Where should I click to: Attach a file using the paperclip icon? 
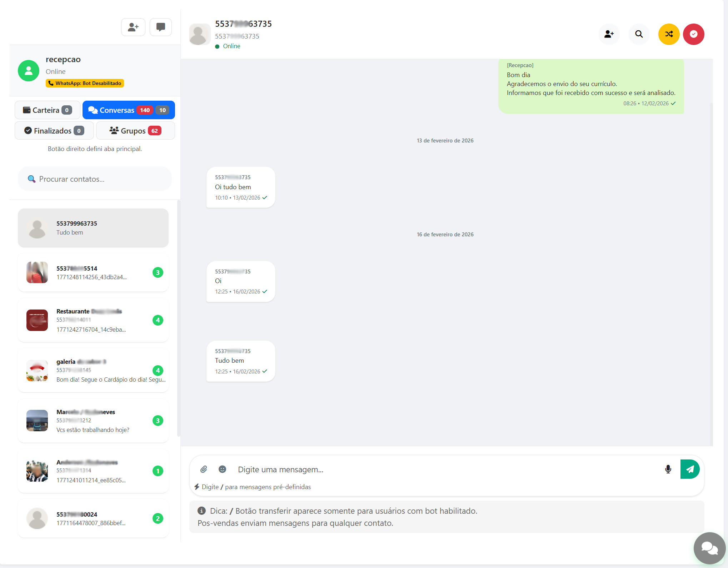(204, 469)
